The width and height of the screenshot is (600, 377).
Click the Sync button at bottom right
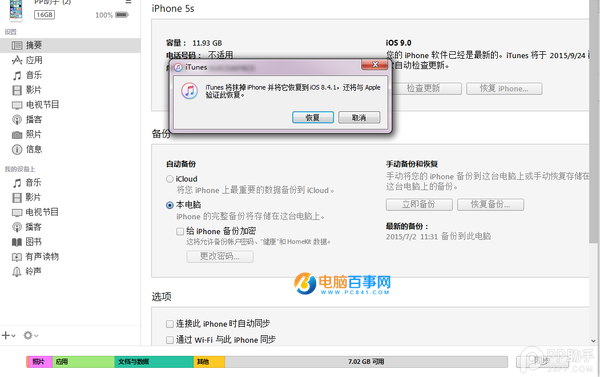coord(542,361)
